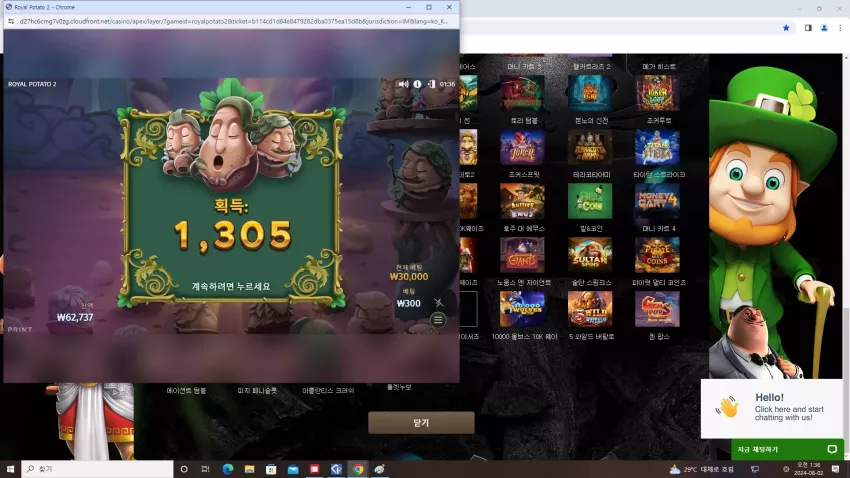The height and width of the screenshot is (478, 850).
Task: Click the Chrome icon on taskbar
Action: point(358,469)
